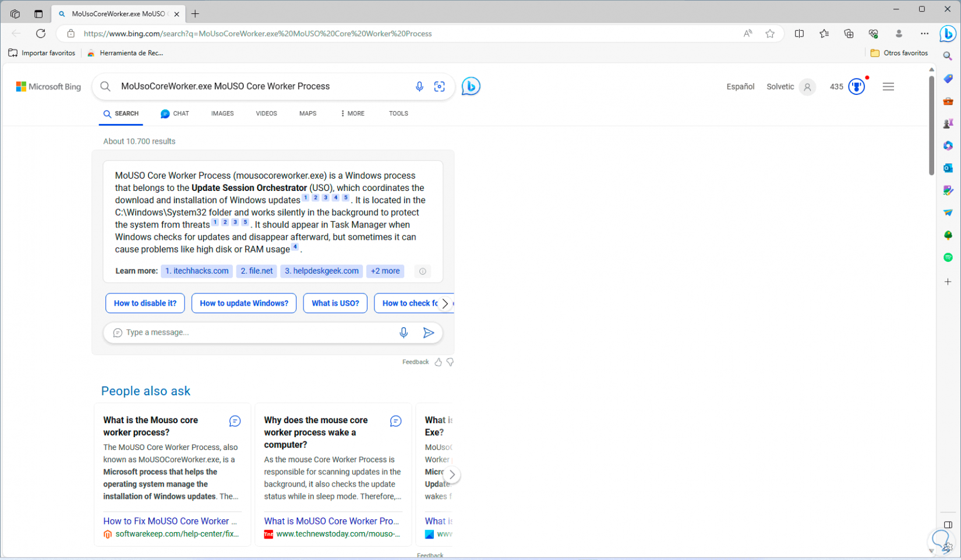The image size is (961, 560).
Task: Refresh the current page
Action: (41, 34)
